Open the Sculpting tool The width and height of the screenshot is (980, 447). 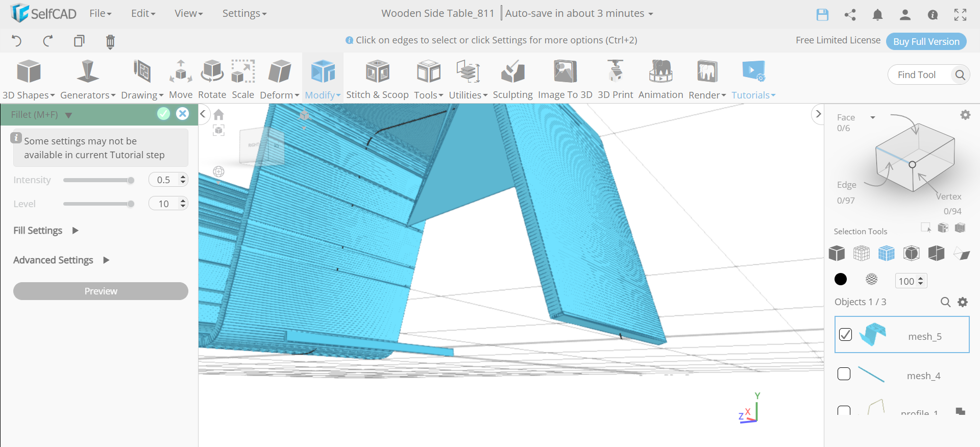coord(512,79)
